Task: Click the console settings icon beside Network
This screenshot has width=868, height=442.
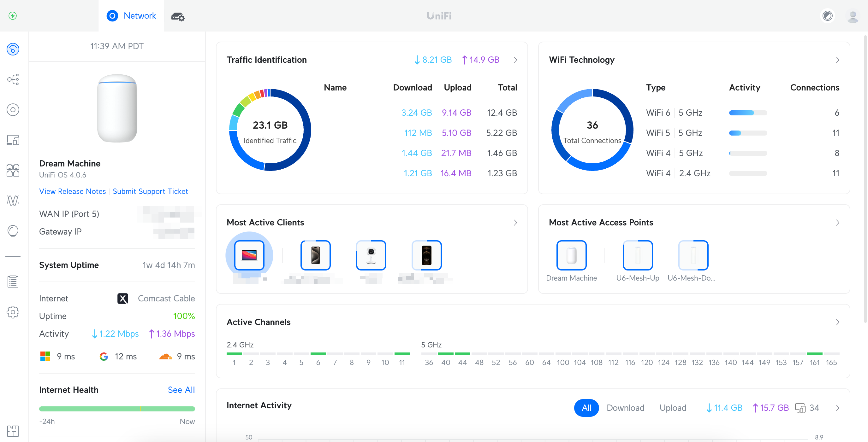Action: coord(178,16)
